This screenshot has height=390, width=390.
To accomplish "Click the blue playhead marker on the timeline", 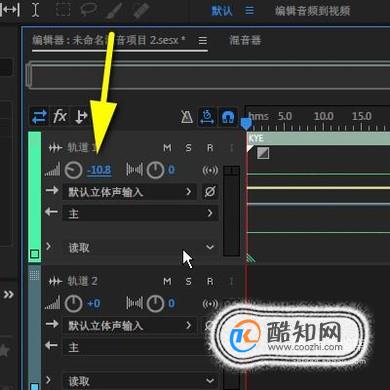I will [x=246, y=123].
